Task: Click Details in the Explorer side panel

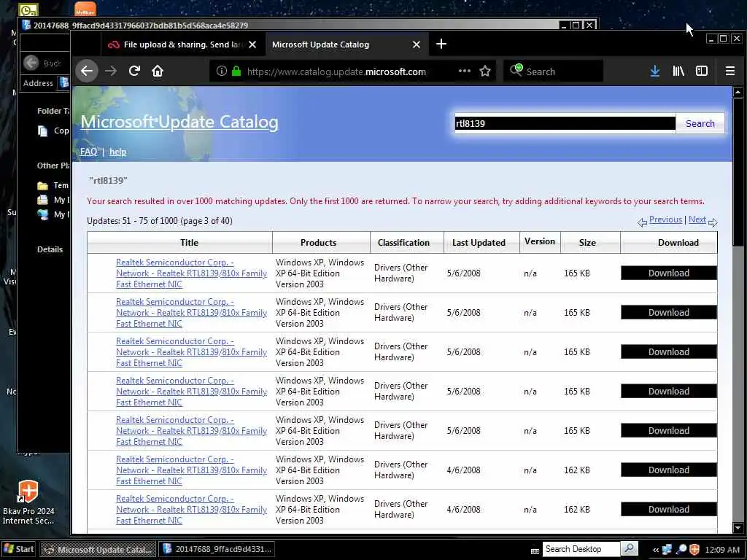Action: (x=50, y=249)
